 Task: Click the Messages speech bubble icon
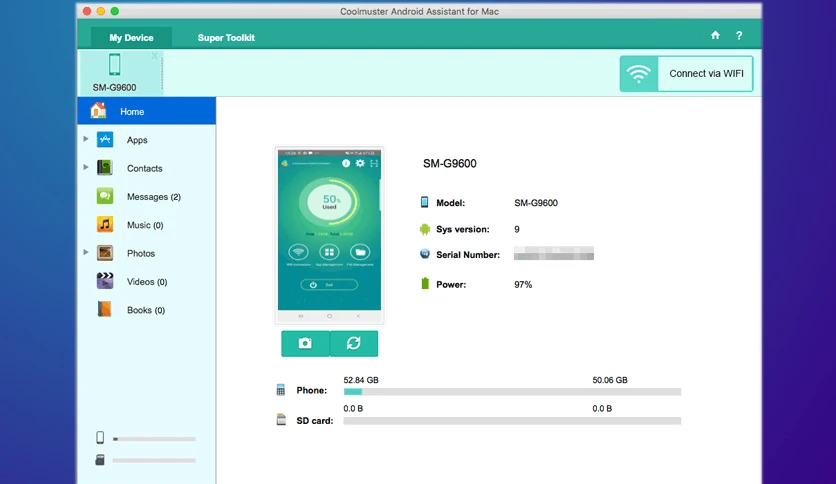click(x=104, y=196)
